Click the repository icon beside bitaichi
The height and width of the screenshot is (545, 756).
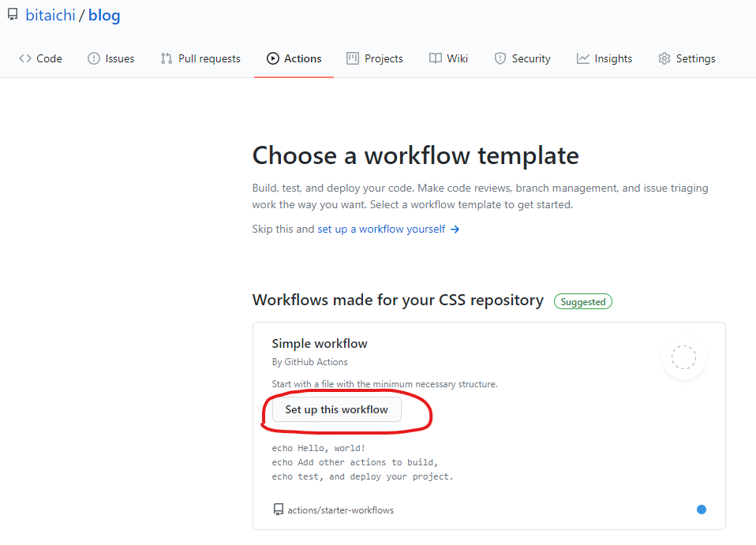pyautogui.click(x=13, y=15)
